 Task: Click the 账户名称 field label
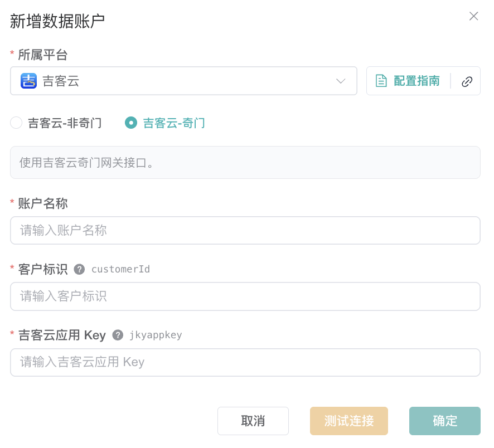tap(43, 203)
